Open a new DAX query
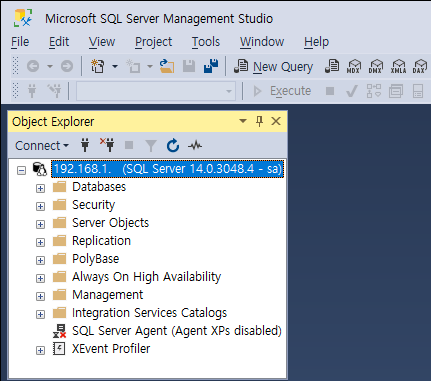Image resolution: width=431 pixels, height=381 pixels. click(419, 66)
